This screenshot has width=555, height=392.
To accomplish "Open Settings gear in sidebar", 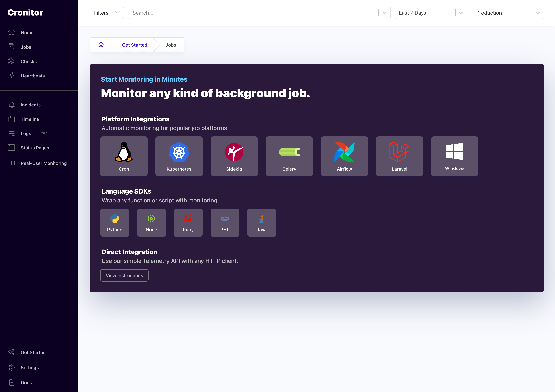I will [29, 367].
